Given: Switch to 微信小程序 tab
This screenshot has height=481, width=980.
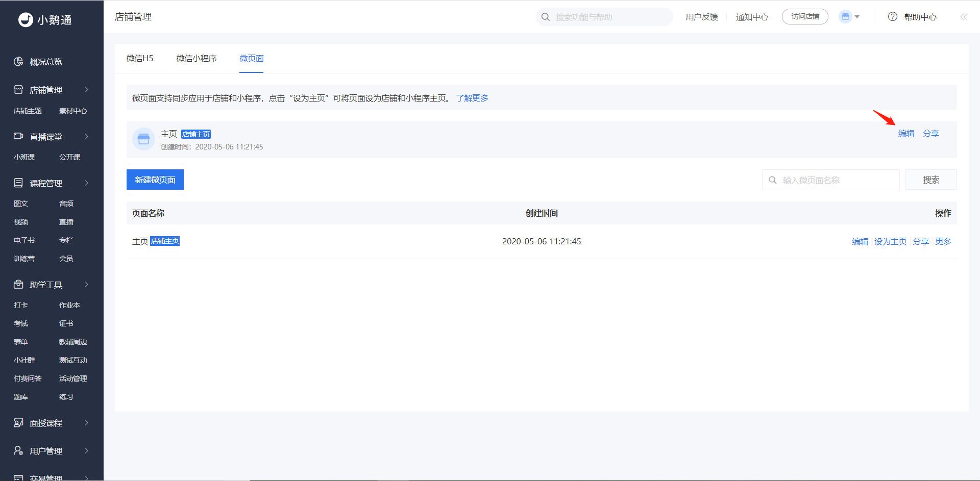Looking at the screenshot, I should (x=197, y=58).
